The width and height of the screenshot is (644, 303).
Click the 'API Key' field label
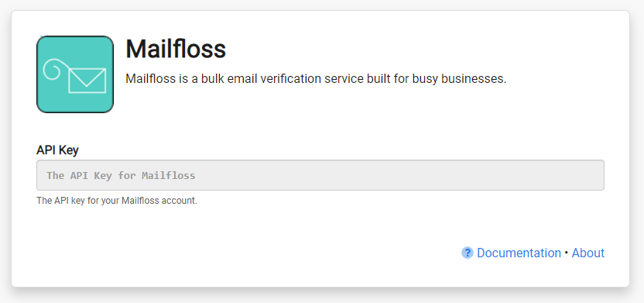tap(57, 150)
